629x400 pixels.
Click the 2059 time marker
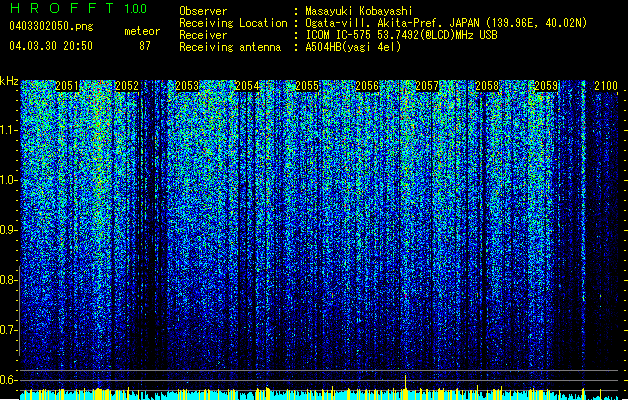[x=546, y=86]
